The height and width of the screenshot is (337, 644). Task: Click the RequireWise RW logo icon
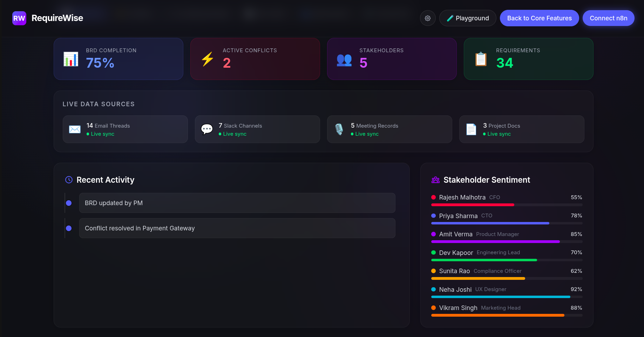click(x=19, y=18)
